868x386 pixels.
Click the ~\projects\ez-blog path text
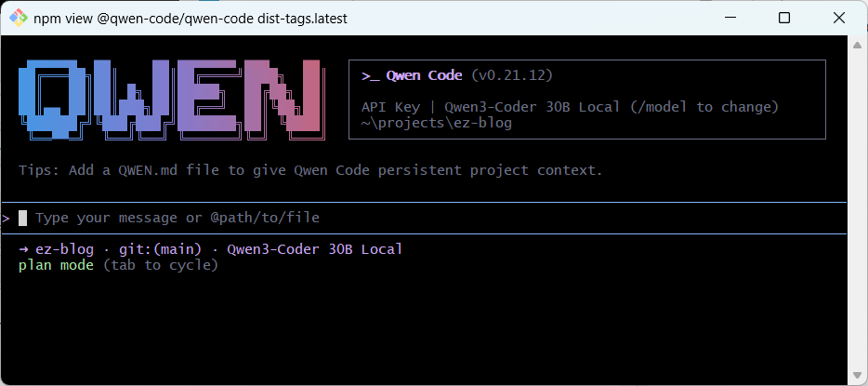coord(436,123)
